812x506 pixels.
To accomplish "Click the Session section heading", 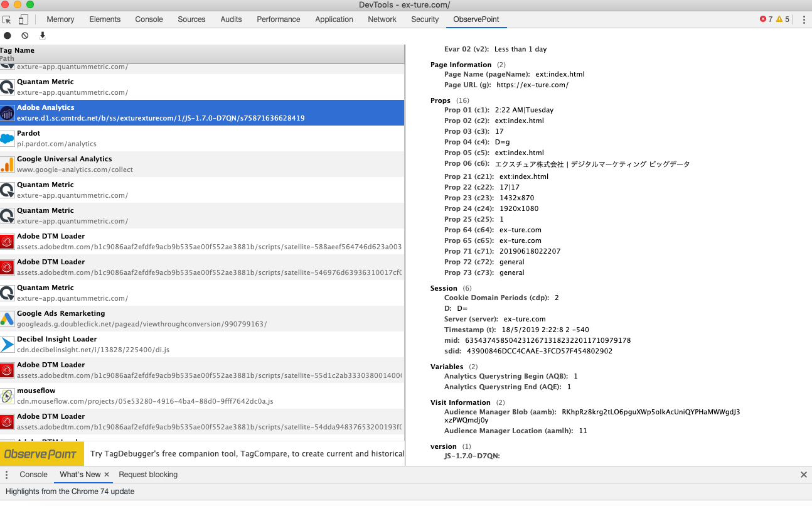I will tap(444, 288).
